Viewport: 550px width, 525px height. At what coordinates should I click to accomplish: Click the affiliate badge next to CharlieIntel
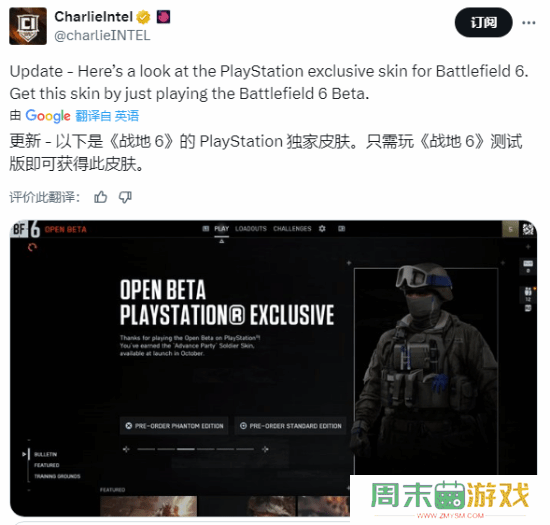[x=163, y=17]
